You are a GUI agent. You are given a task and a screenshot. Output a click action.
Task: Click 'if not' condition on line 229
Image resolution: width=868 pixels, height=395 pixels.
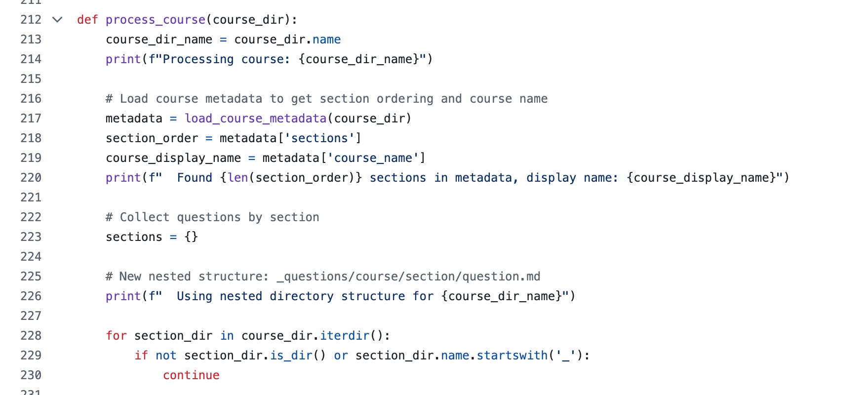(156, 355)
